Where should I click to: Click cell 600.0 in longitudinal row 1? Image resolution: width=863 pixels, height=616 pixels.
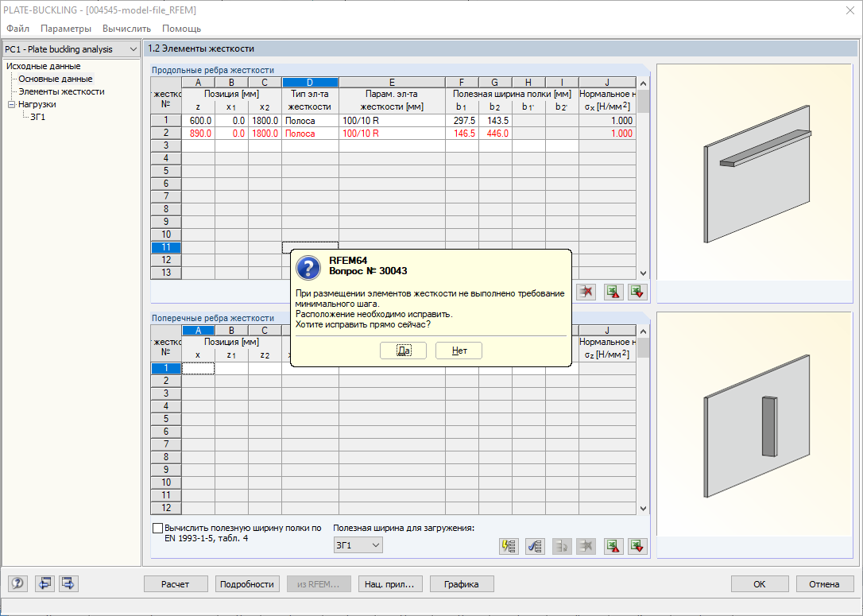[198, 121]
